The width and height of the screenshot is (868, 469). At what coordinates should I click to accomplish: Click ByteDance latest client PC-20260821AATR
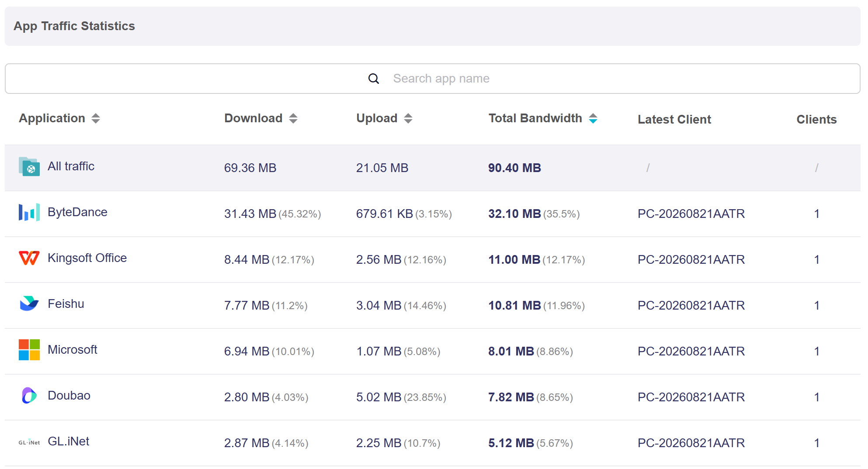pyautogui.click(x=691, y=214)
